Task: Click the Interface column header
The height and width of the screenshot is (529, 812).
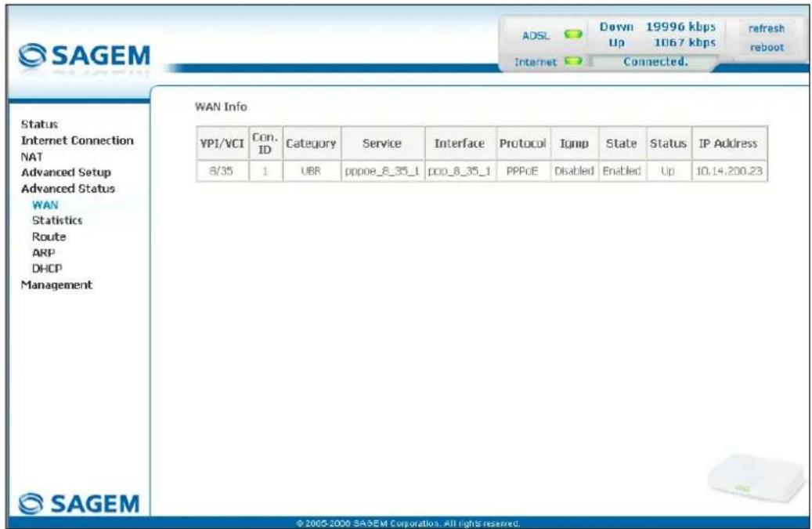Action: pyautogui.click(x=460, y=143)
